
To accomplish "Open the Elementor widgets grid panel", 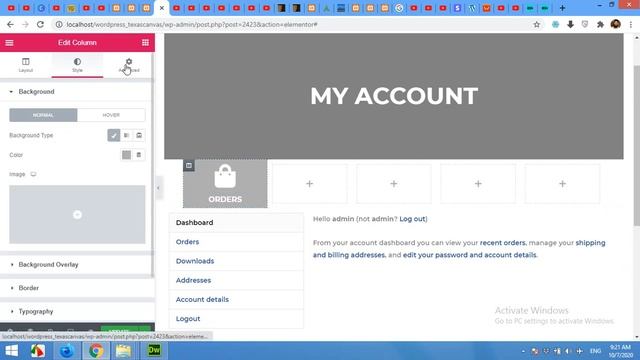I will tap(145, 42).
